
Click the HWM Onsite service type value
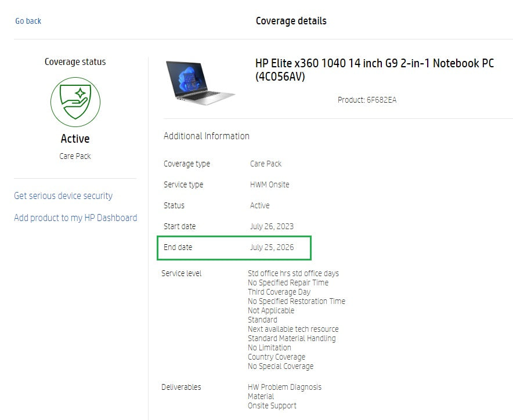[270, 184]
